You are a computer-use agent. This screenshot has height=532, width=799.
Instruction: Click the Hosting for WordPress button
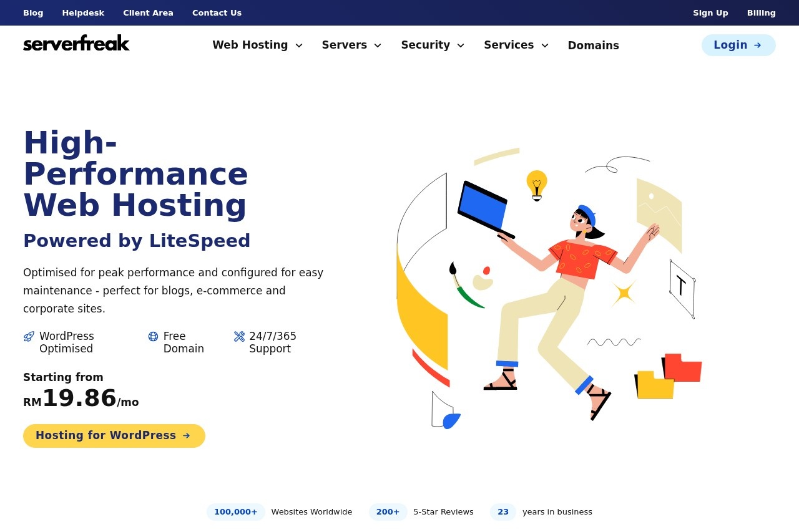114,435
